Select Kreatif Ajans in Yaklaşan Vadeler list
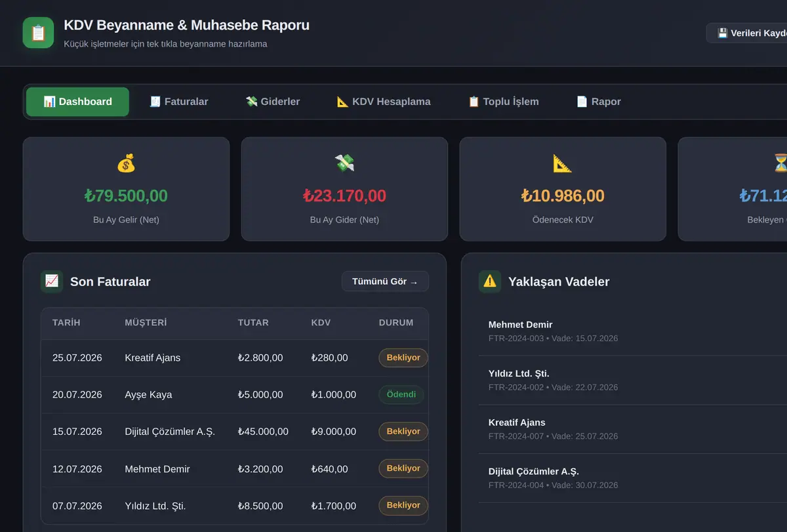Image resolution: width=787 pixels, height=532 pixels. click(633, 429)
